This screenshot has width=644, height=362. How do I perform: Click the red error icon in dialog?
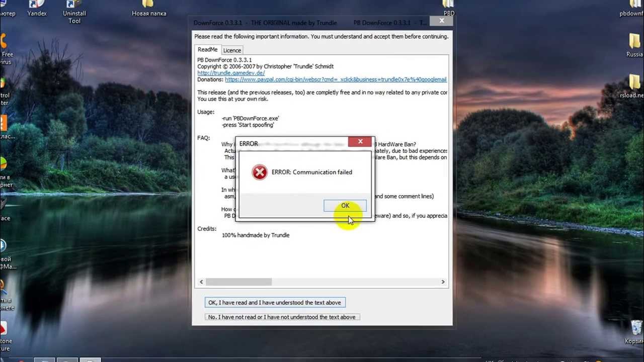tap(260, 172)
